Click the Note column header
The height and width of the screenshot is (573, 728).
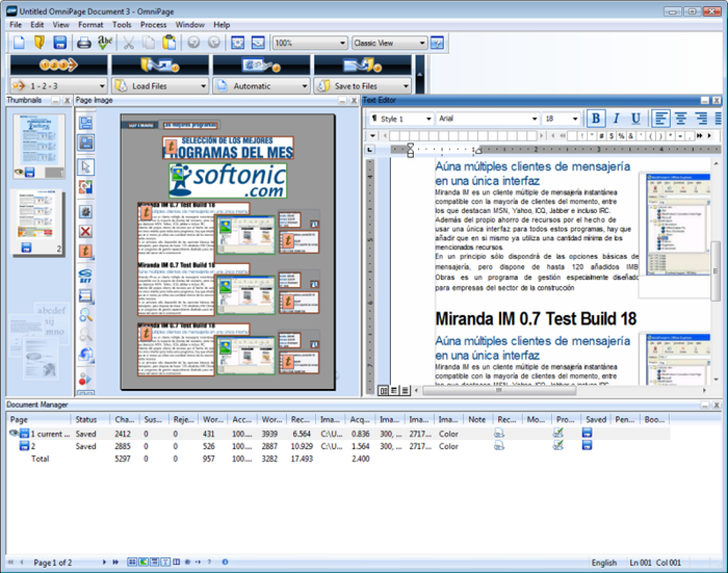(477, 420)
